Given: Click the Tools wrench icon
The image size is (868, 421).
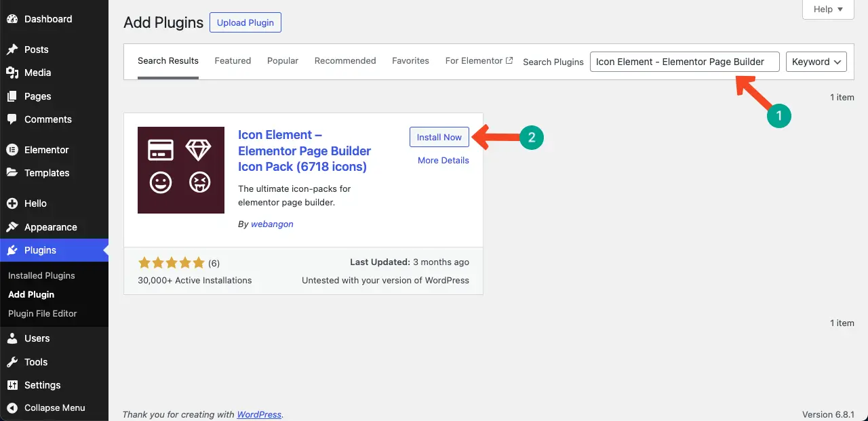Looking at the screenshot, I should [x=12, y=362].
